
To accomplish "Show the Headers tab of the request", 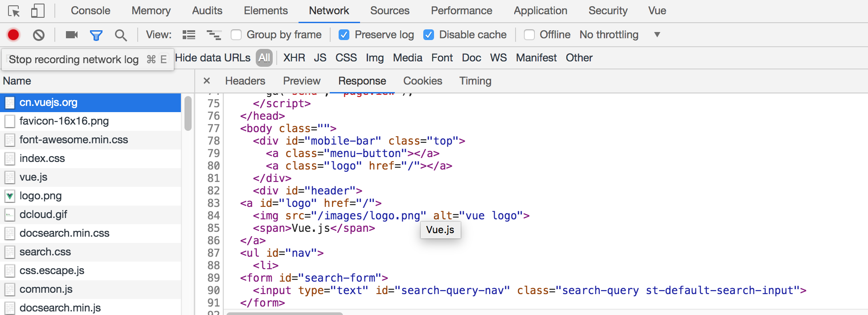I will click(245, 81).
